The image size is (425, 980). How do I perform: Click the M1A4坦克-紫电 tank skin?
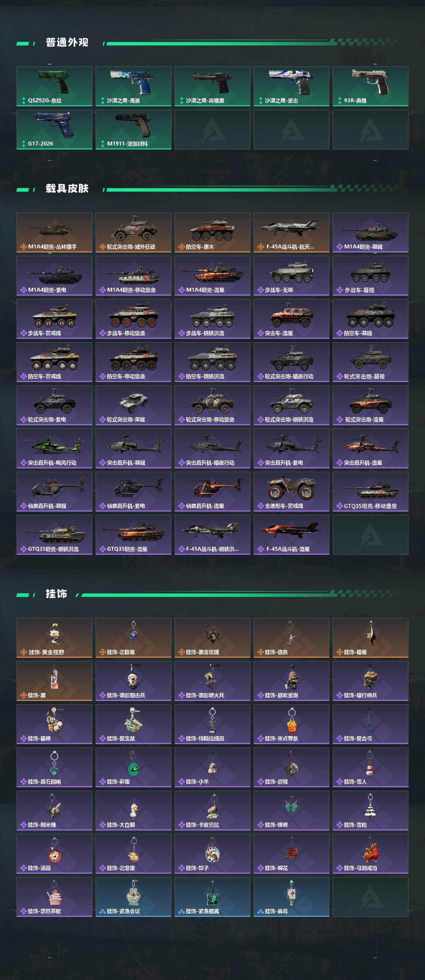[x=54, y=275]
